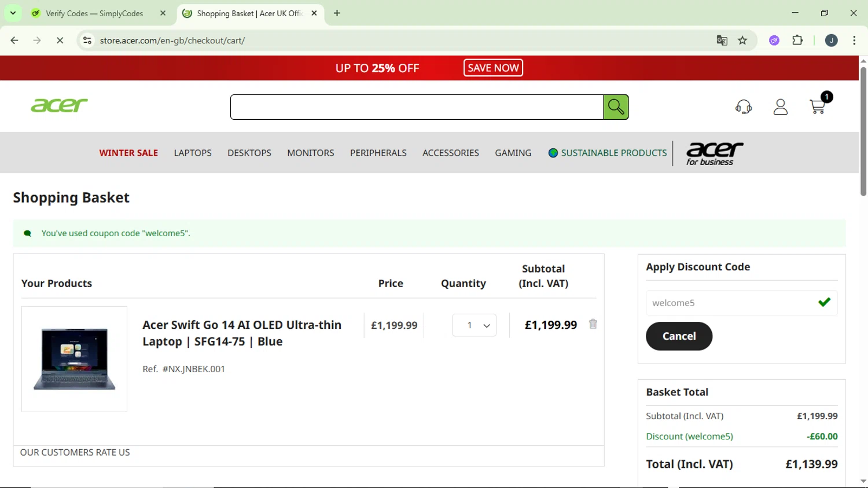Open new tab with plus button
868x488 pixels.
337,13
